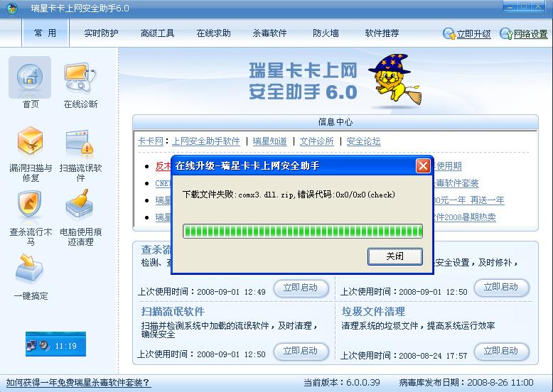Click the green download progress bar
The image size is (553, 392).
tap(303, 232)
